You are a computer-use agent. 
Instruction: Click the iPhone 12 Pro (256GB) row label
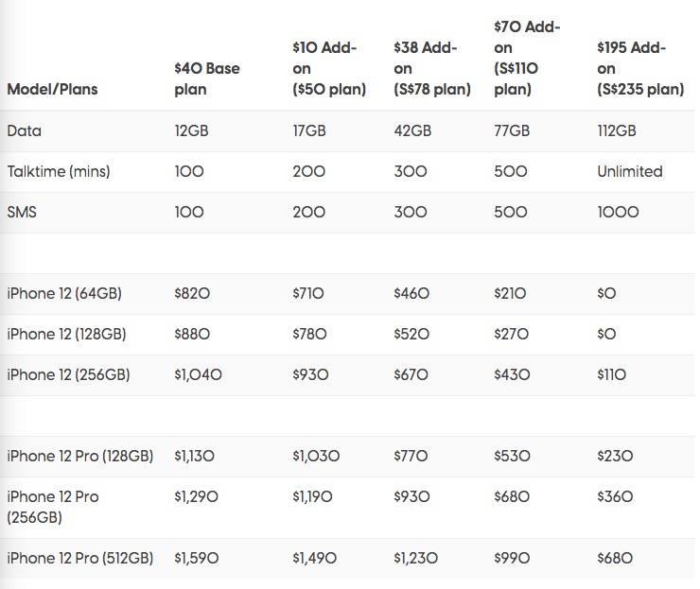pyautogui.click(x=53, y=507)
